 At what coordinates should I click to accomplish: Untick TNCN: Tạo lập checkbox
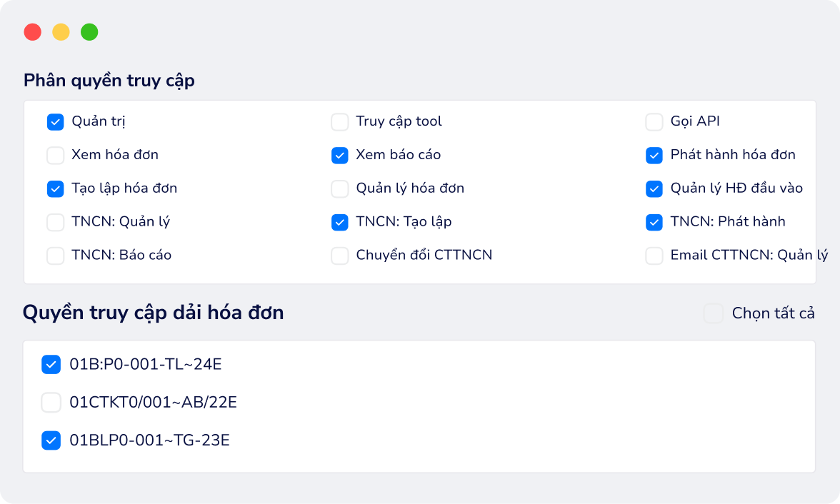pos(340,222)
